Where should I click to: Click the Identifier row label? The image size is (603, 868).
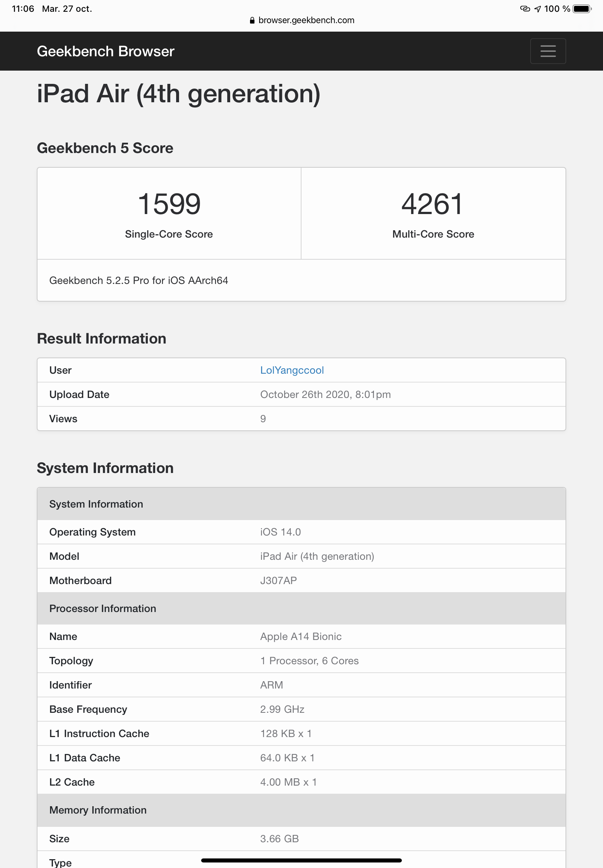click(71, 685)
